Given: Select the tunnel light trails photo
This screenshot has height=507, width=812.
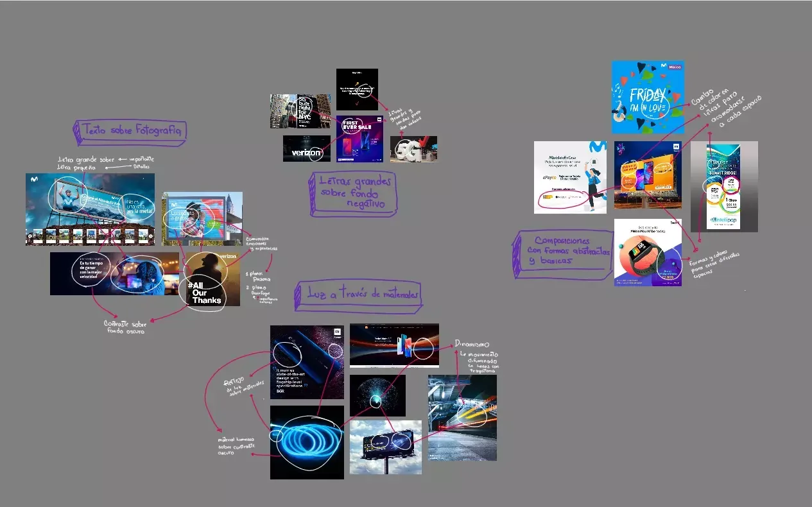Looking at the screenshot, I should tap(462, 418).
